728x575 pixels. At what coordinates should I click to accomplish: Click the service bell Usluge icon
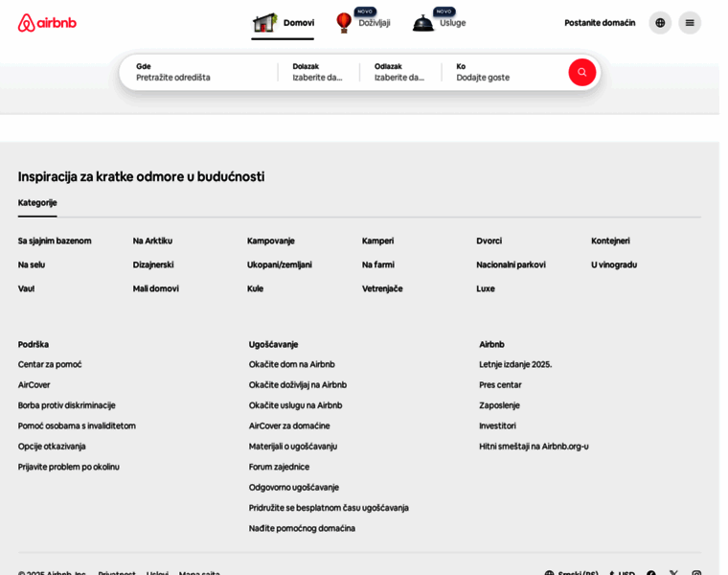423,23
